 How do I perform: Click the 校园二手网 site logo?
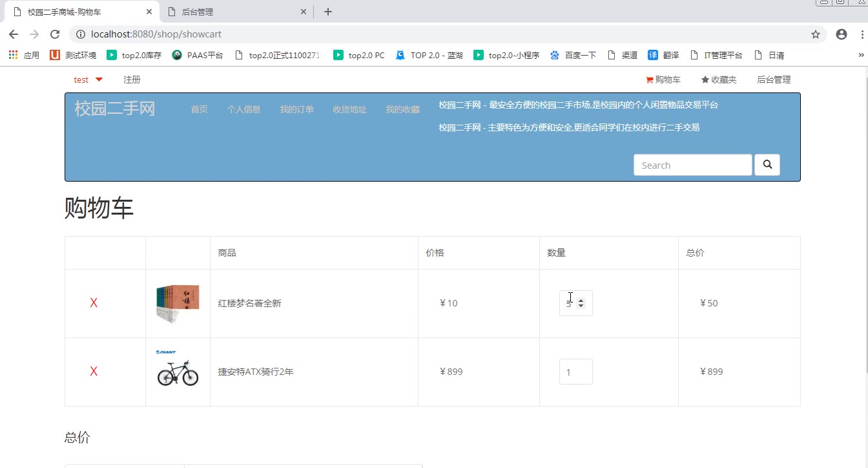click(115, 109)
